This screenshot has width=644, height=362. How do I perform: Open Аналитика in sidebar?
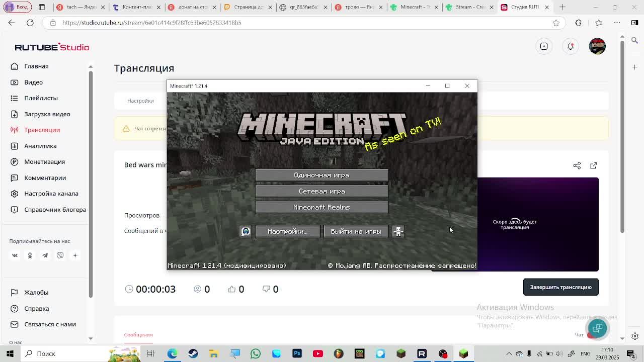40,146
